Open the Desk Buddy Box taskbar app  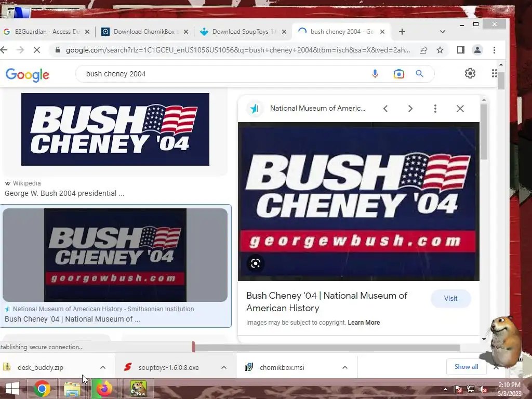tap(138, 389)
